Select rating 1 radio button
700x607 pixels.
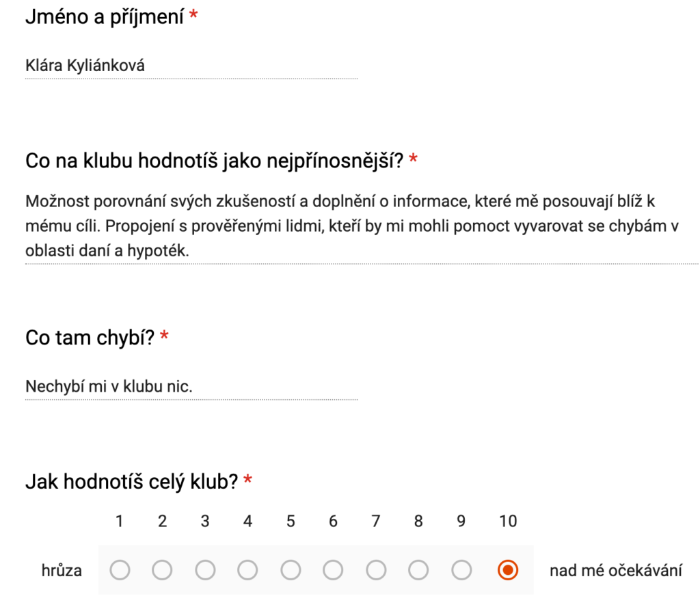click(x=120, y=570)
